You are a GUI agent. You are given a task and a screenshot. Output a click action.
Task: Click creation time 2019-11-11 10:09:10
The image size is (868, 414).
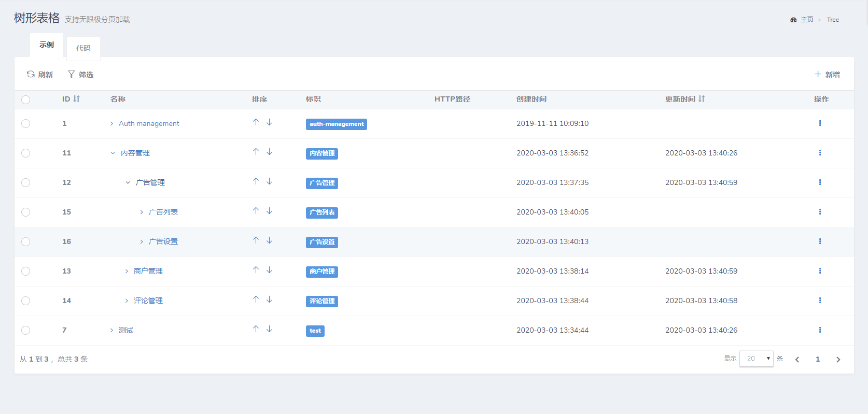pos(552,123)
